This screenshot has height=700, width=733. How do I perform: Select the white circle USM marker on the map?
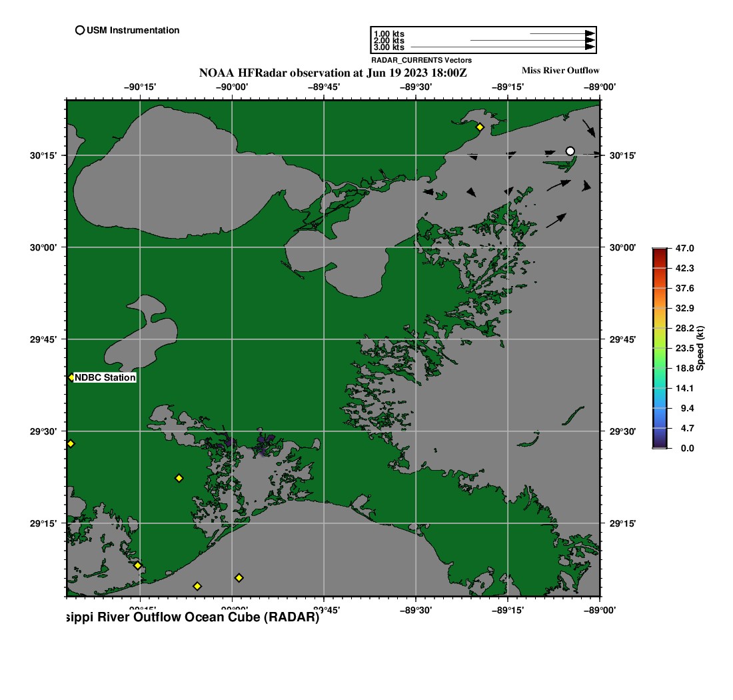(570, 151)
